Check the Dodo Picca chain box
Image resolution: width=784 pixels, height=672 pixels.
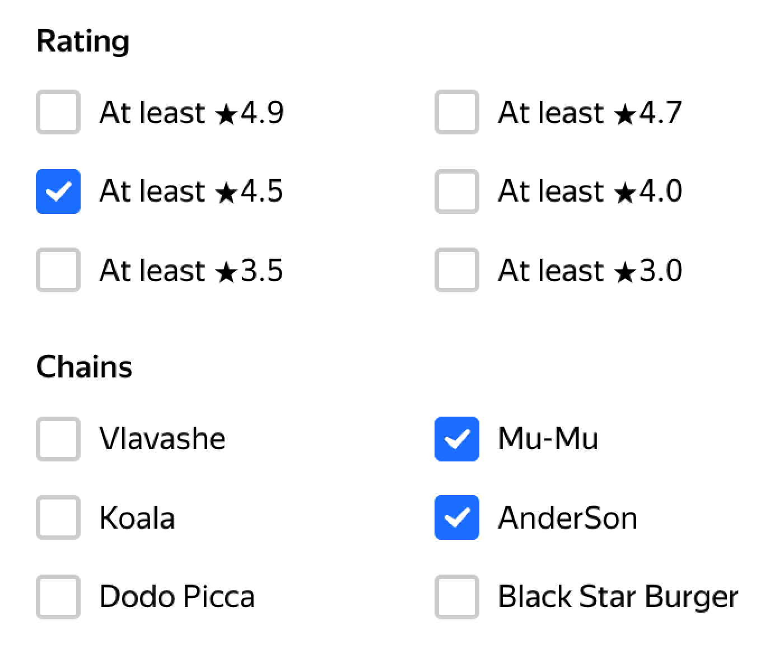pos(58,596)
